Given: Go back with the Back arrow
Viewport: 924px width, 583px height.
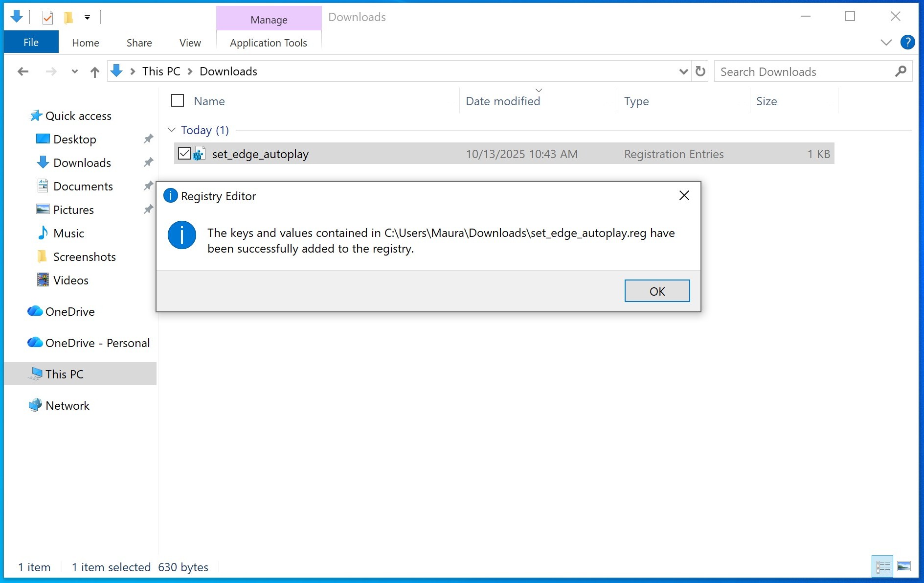Looking at the screenshot, I should [x=23, y=72].
